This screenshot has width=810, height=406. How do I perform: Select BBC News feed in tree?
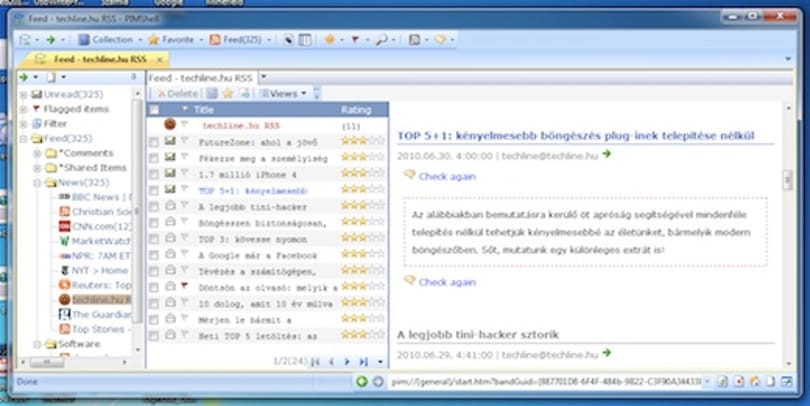(96, 197)
